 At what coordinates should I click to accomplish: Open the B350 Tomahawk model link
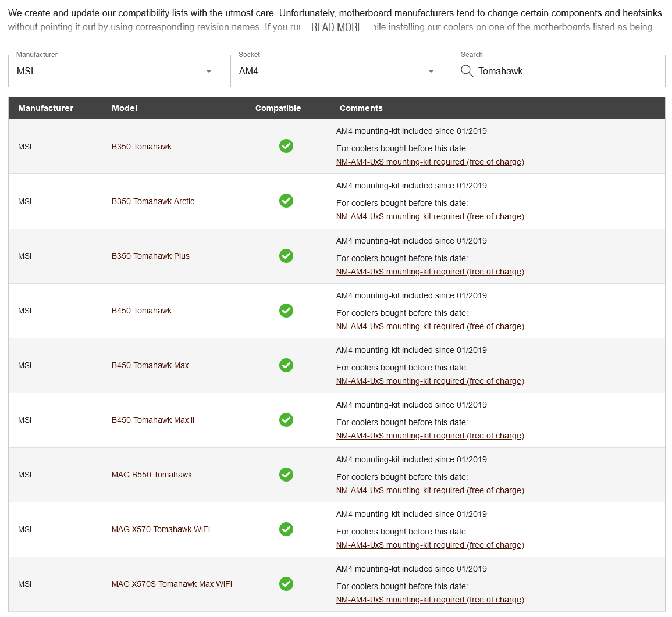pos(141,147)
